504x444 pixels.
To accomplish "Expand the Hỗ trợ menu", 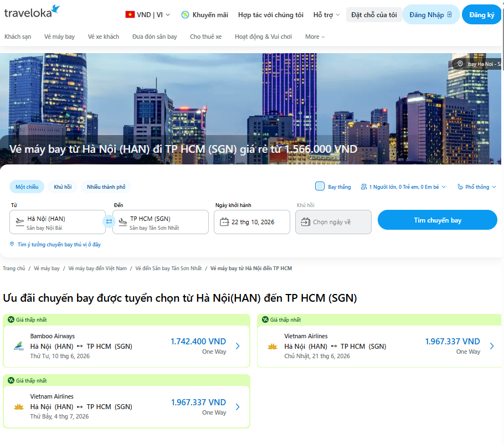I will (x=327, y=15).
